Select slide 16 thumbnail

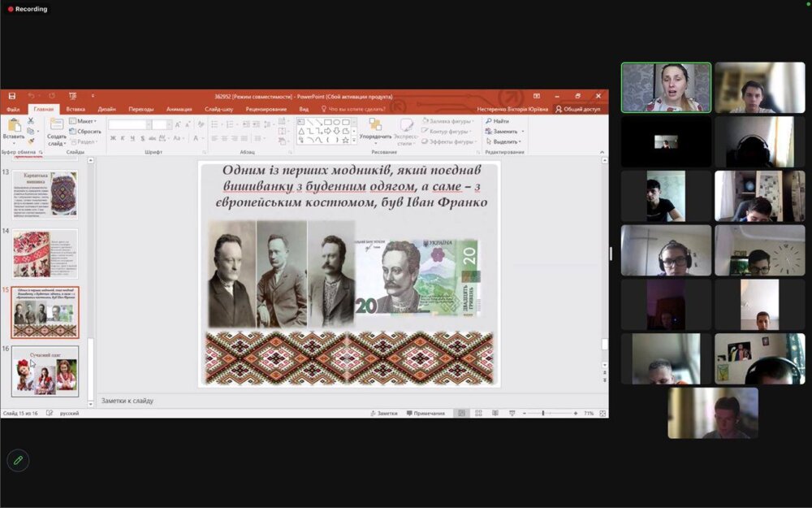pyautogui.click(x=45, y=371)
